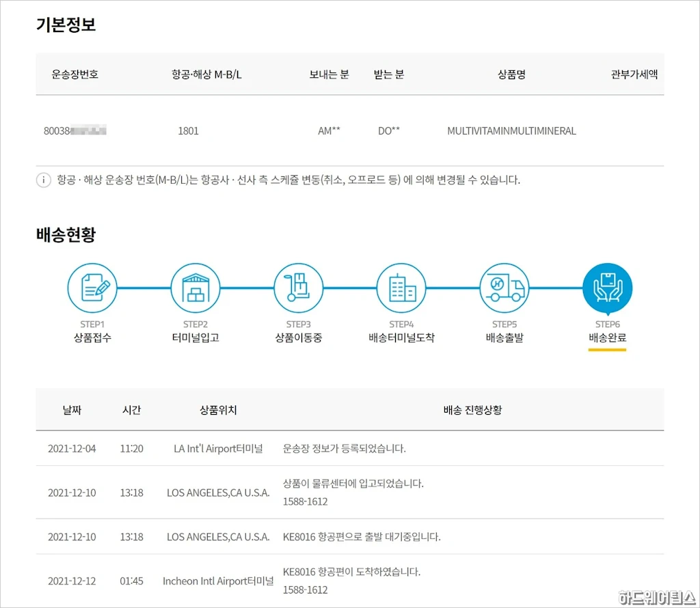700x608 pixels.
Task: Click the STEP6 step number label
Action: (608, 324)
